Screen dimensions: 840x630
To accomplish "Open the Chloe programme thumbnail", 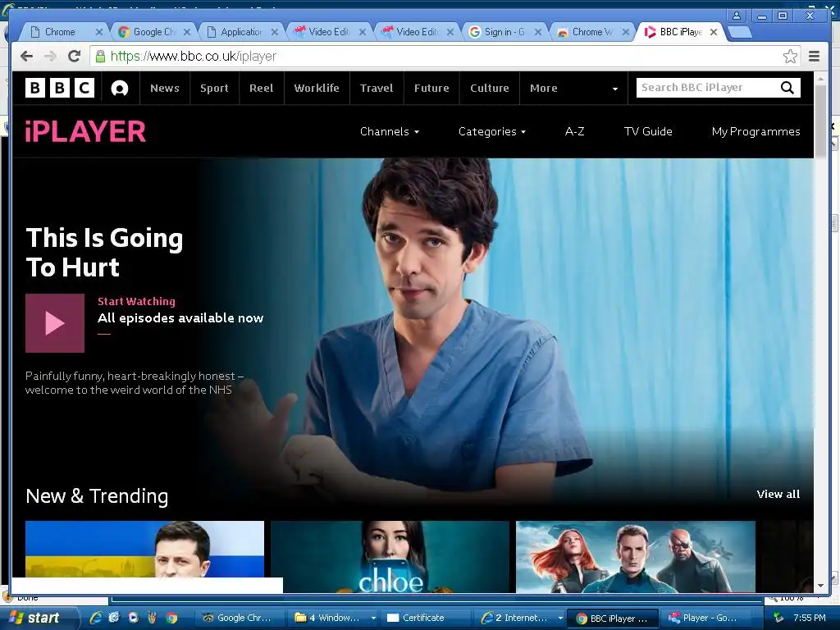I will point(390,557).
